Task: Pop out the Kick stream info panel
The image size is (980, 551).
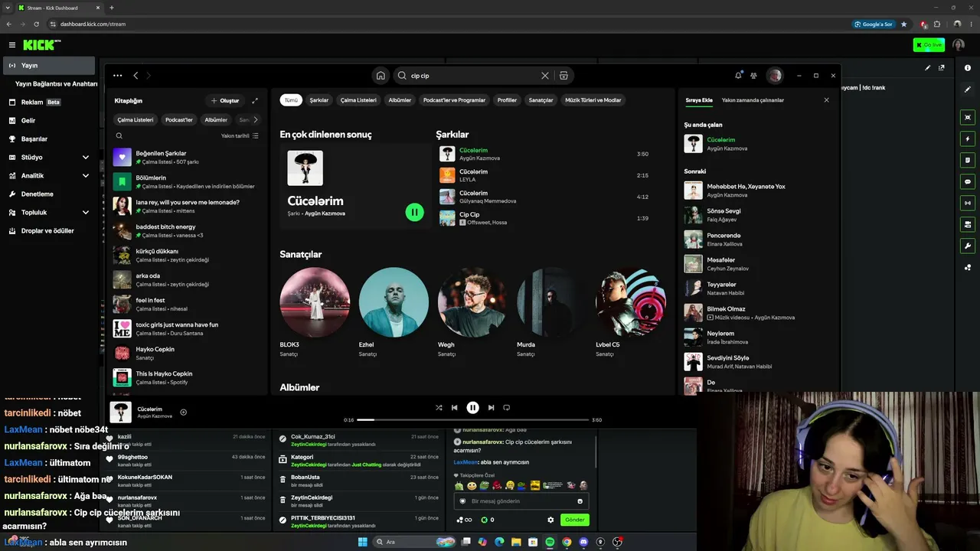Action: 942,67
